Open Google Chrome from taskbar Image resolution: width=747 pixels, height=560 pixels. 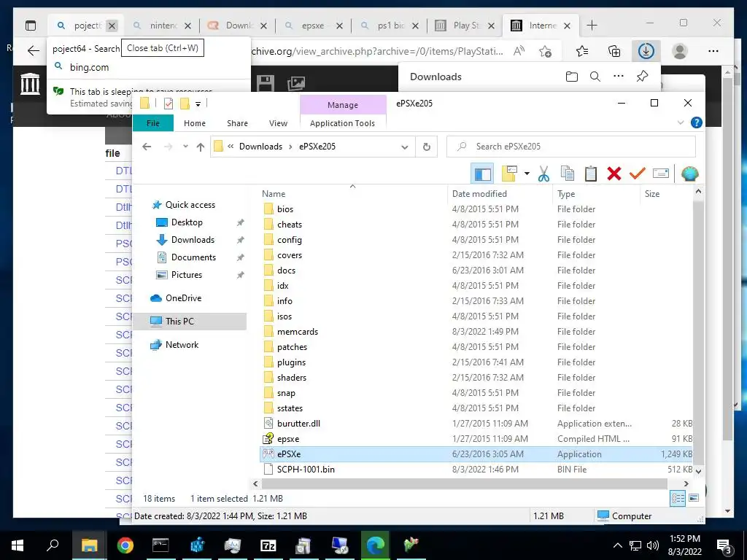pos(125,545)
